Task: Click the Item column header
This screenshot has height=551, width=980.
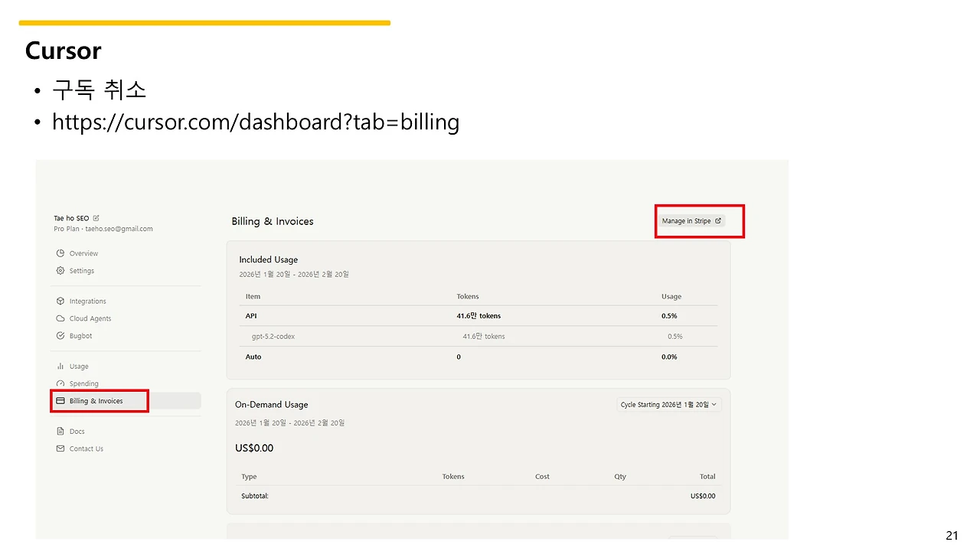Action: 253,296
